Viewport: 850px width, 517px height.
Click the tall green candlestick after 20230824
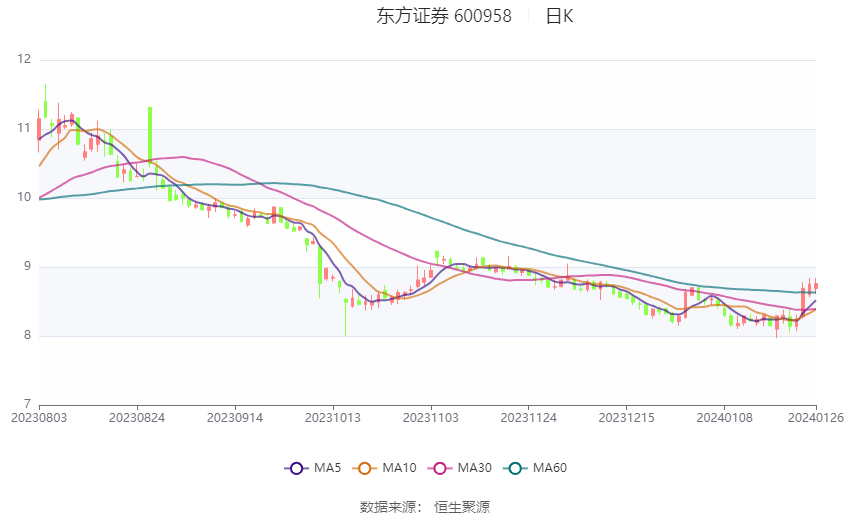pyautogui.click(x=150, y=134)
